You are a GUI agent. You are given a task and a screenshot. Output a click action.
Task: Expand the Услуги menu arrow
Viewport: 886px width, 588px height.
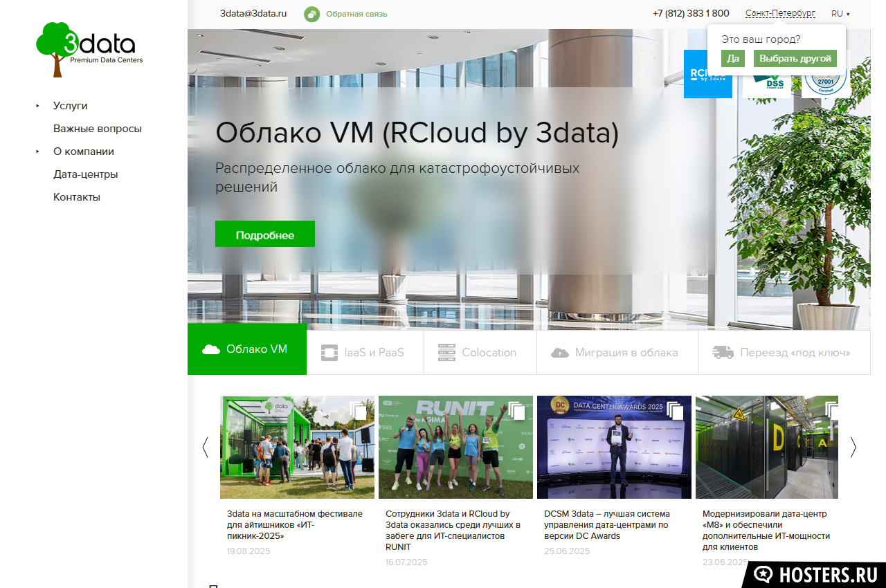[x=38, y=106]
